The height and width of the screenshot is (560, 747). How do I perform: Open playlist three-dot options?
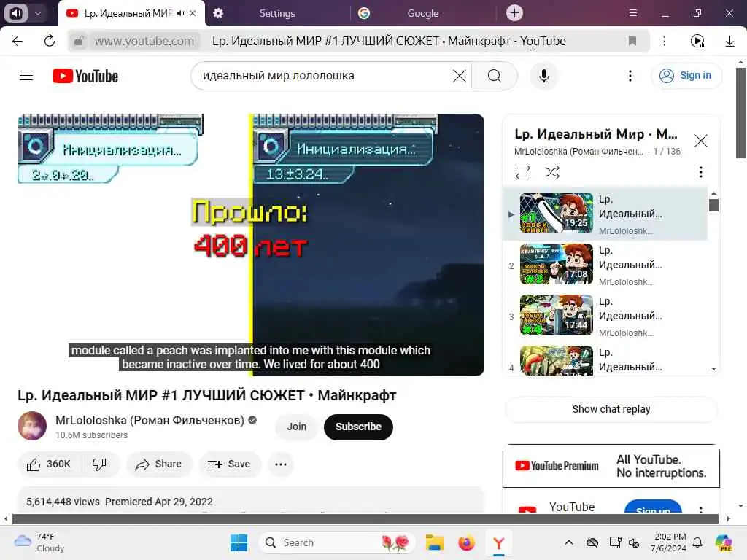coord(700,172)
